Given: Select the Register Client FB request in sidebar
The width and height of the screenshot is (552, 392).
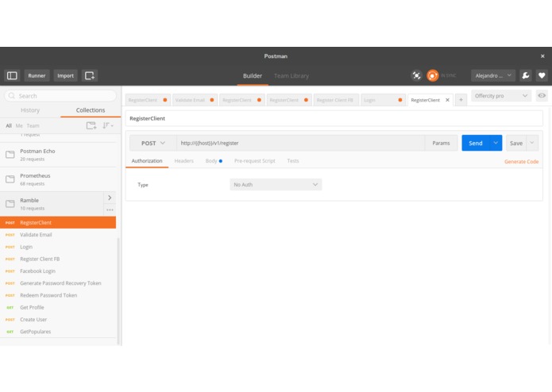Looking at the screenshot, I should pyautogui.click(x=58, y=259).
